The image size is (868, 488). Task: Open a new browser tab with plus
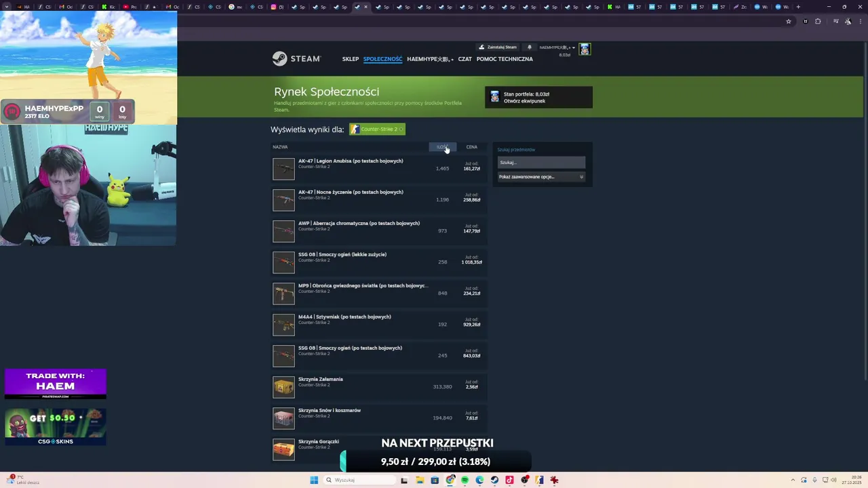[798, 7]
